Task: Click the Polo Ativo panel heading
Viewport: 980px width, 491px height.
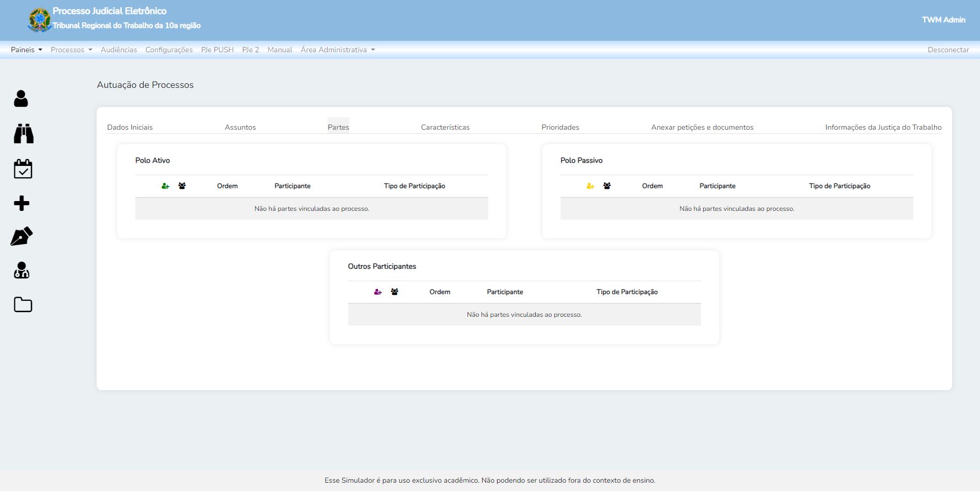Action: point(153,160)
